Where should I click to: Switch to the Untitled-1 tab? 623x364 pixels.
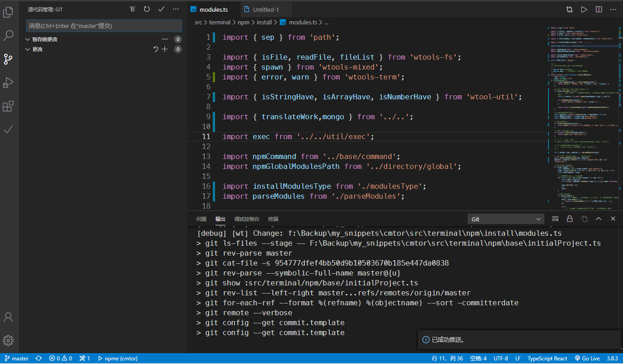(266, 9)
